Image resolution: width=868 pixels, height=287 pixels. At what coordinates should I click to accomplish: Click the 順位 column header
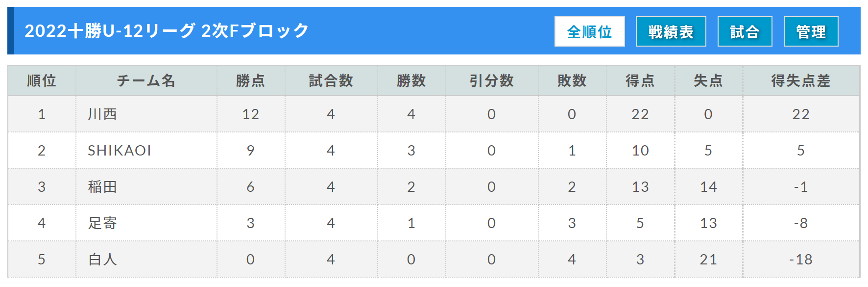pyautogui.click(x=42, y=81)
